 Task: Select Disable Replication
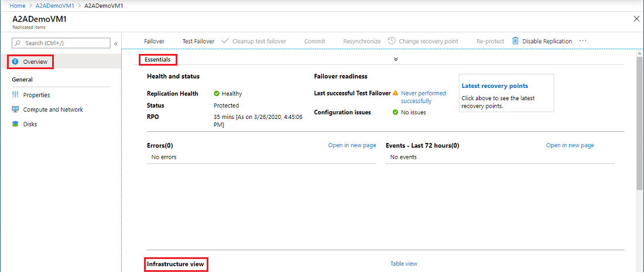(547, 41)
